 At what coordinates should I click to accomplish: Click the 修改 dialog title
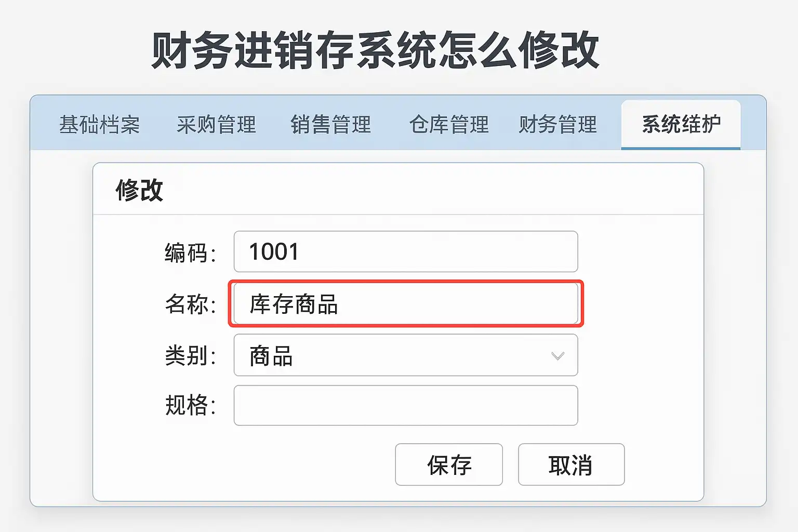coord(139,190)
